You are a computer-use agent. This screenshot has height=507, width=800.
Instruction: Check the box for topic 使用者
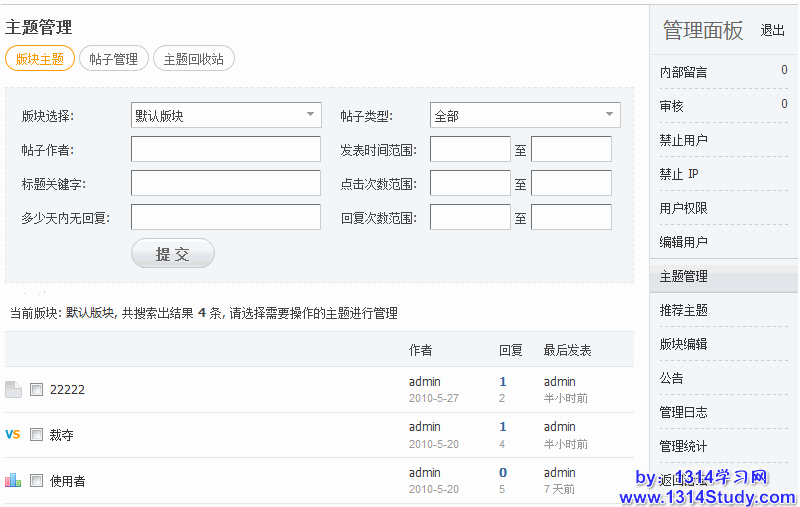[37, 481]
